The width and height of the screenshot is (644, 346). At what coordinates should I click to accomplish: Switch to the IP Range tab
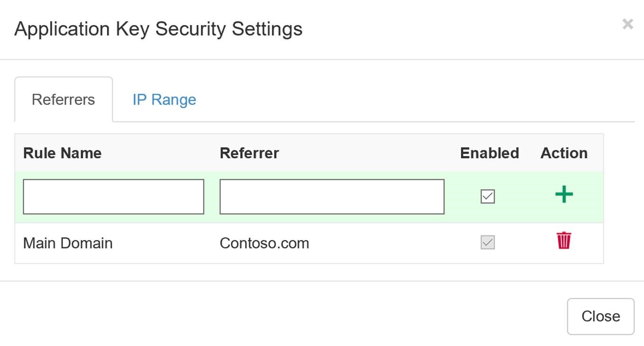coord(164,99)
